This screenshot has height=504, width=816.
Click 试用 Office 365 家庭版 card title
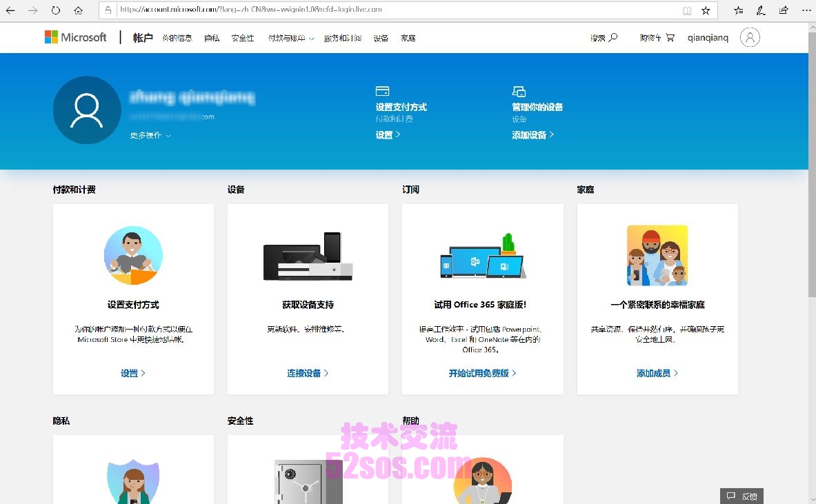pos(480,305)
